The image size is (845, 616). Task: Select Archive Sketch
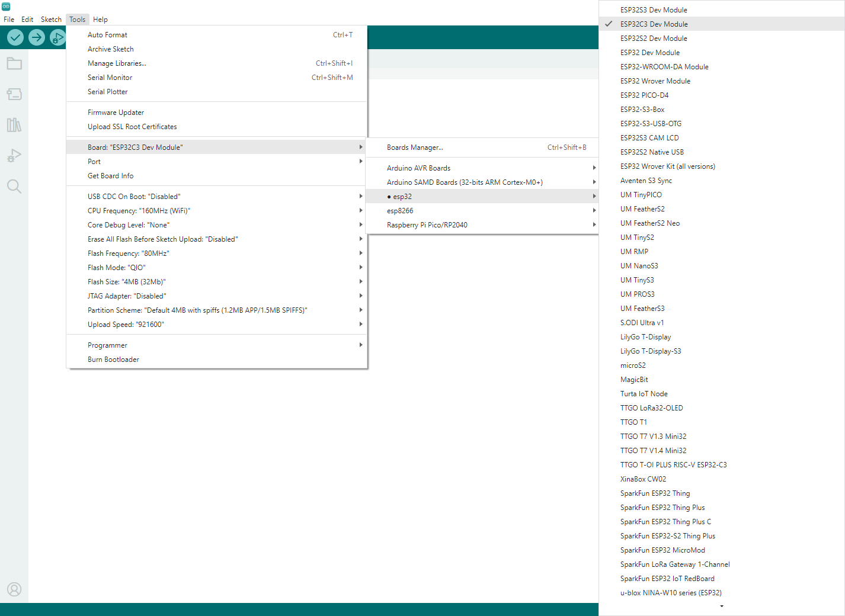(217, 49)
